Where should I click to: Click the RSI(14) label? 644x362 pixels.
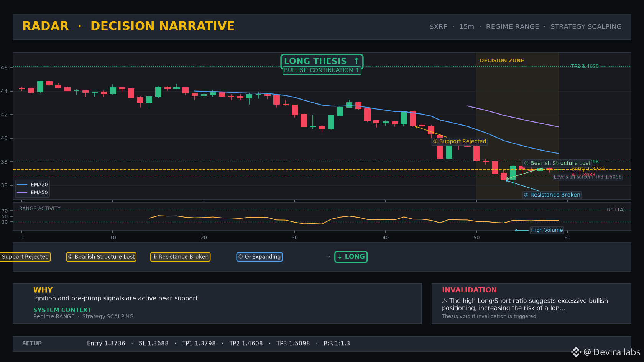(616, 210)
